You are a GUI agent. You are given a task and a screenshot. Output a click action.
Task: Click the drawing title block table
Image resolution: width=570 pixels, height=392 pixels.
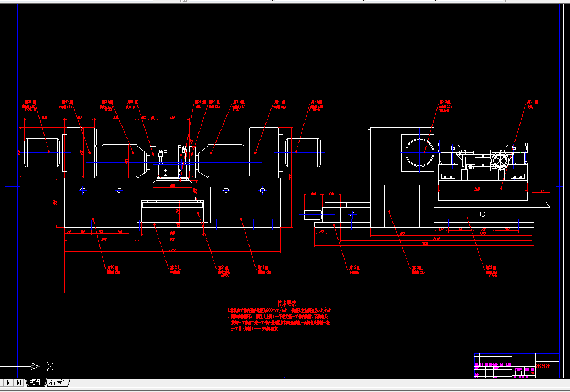click(x=517, y=366)
